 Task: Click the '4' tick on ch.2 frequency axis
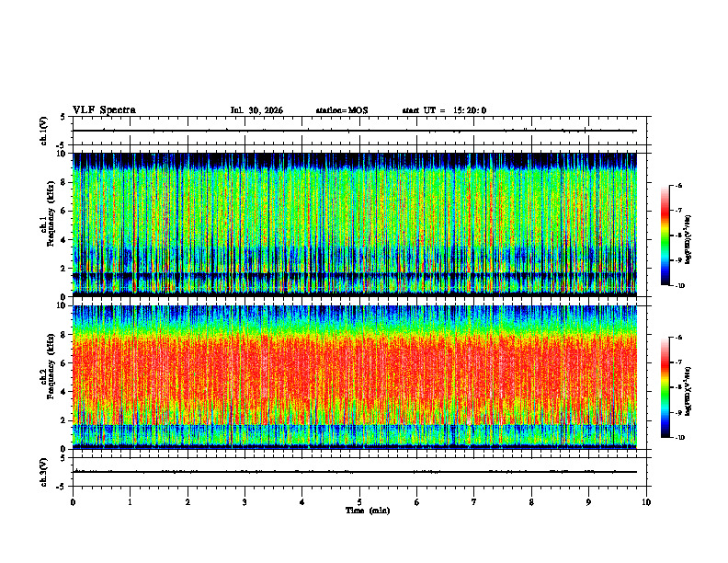64,392
